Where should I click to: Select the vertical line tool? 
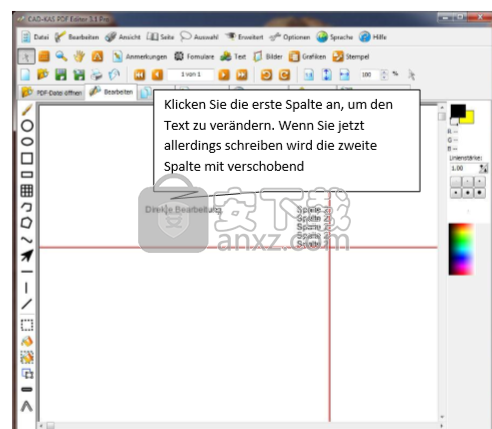[x=26, y=287]
